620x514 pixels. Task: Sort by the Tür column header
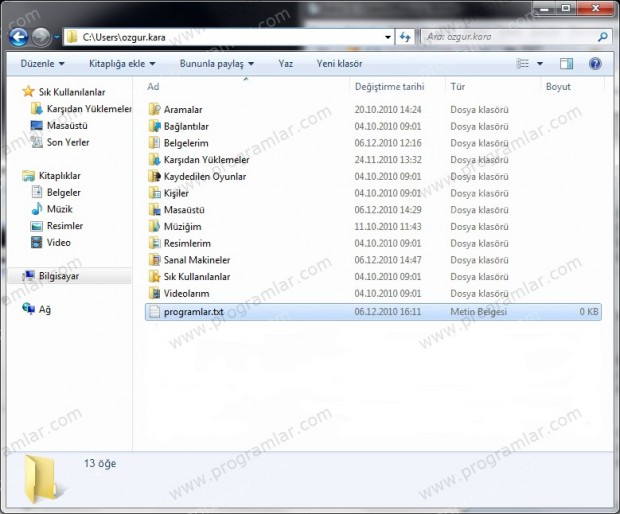tap(457, 87)
